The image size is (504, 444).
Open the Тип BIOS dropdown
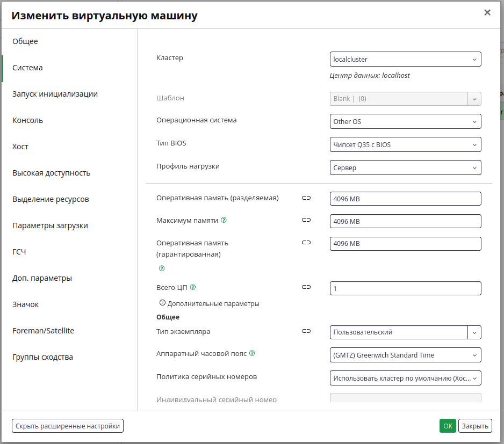click(405, 144)
